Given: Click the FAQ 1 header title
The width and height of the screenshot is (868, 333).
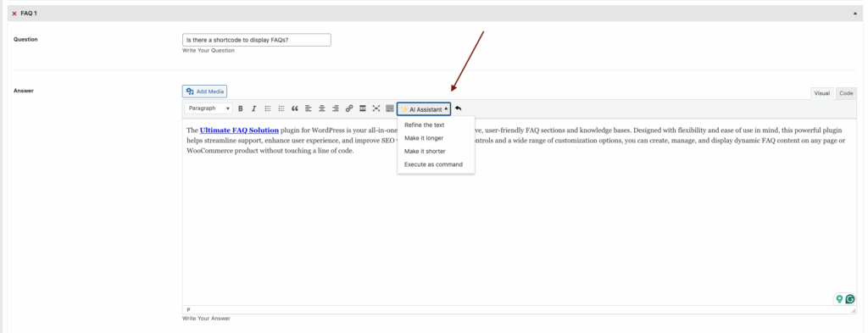Looking at the screenshot, I should point(28,14).
